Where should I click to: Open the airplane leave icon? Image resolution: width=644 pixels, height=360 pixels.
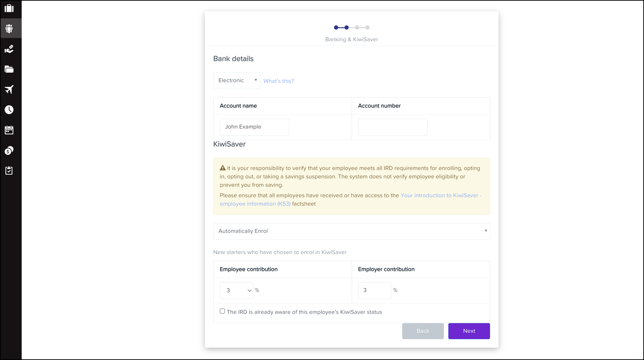coord(9,89)
